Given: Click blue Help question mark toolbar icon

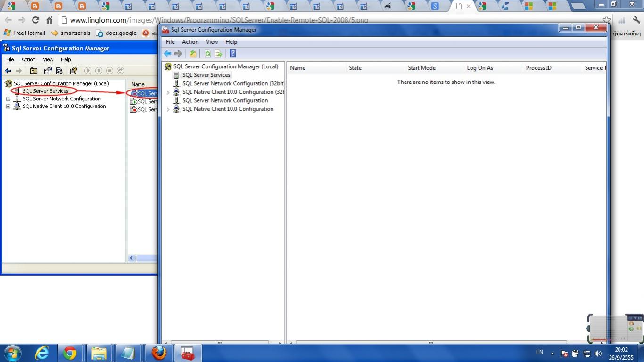Looking at the screenshot, I should click(x=232, y=54).
